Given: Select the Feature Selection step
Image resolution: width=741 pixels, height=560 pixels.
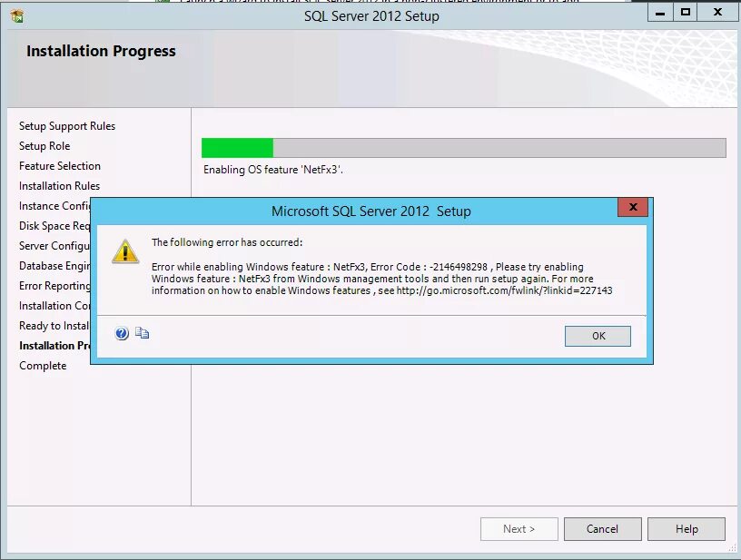Looking at the screenshot, I should point(60,166).
